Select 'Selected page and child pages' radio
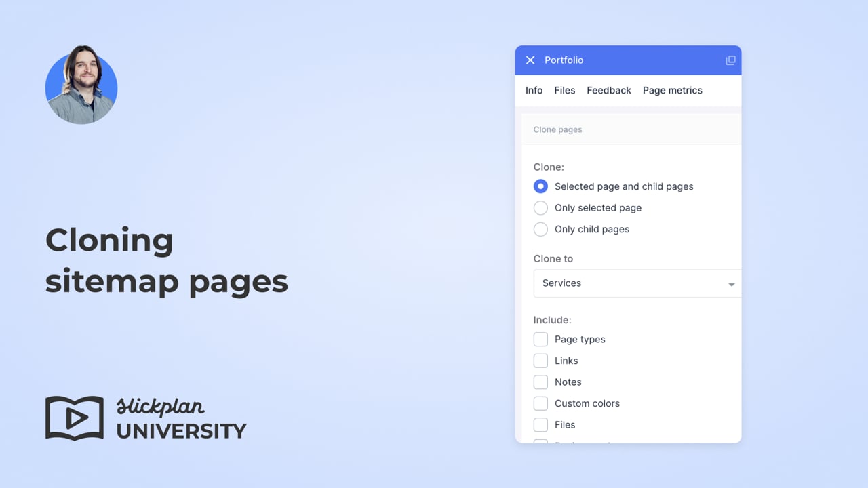The width and height of the screenshot is (868, 488). pos(540,186)
